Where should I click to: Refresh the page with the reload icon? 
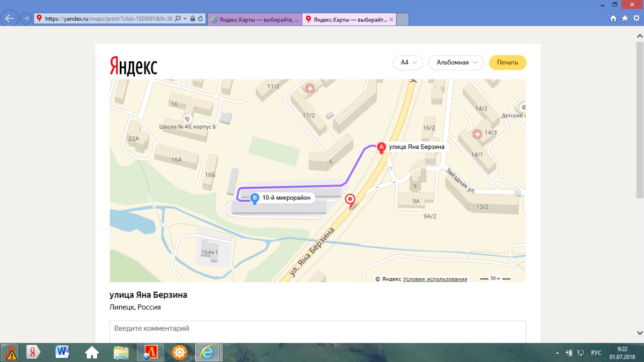pos(200,19)
